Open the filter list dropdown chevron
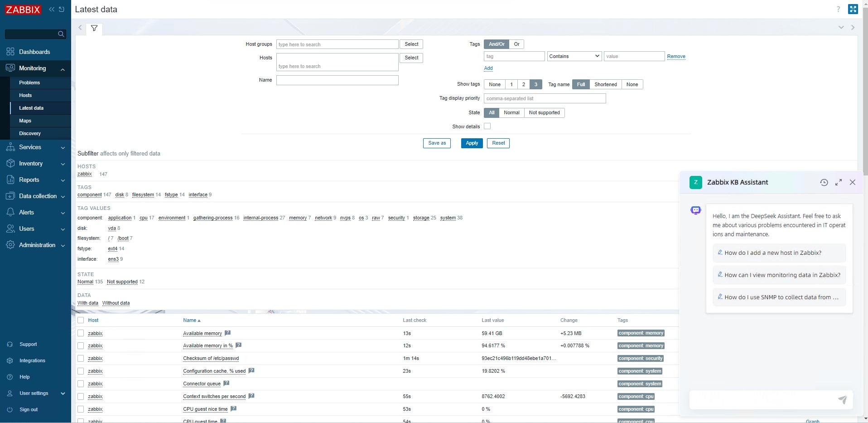Screen dimensions: 868x423 point(841,28)
